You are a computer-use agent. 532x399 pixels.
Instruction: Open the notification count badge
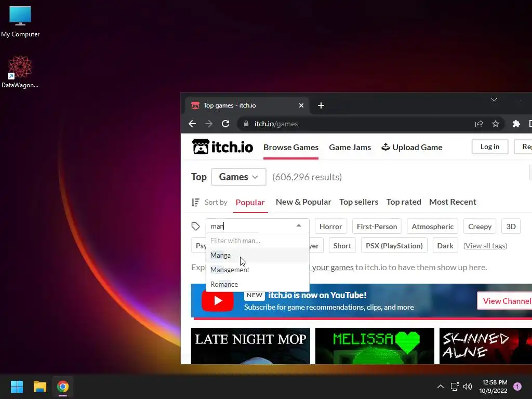pyautogui.click(x=517, y=387)
